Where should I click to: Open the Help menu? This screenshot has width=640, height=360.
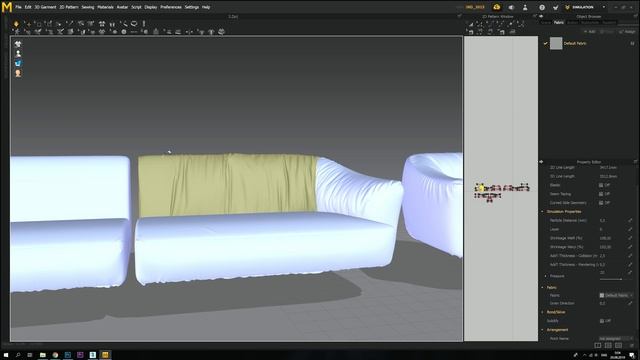[206, 7]
